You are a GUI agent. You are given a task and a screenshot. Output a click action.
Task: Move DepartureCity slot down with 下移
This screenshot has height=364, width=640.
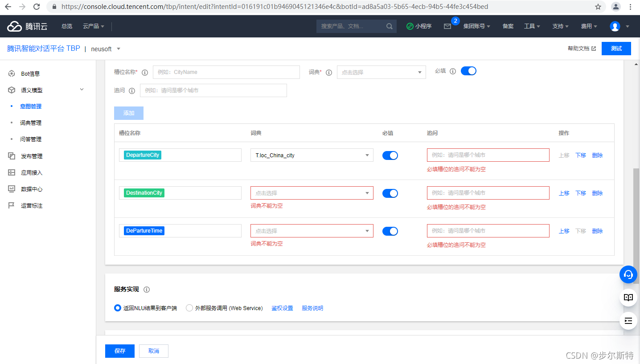[x=581, y=155]
